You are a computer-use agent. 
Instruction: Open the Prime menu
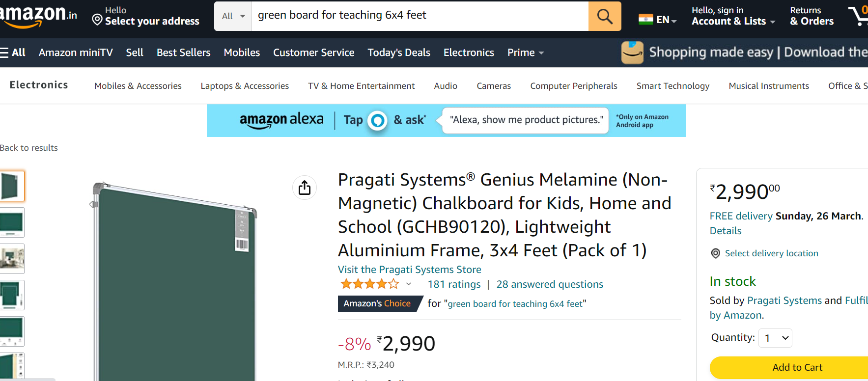[525, 53]
